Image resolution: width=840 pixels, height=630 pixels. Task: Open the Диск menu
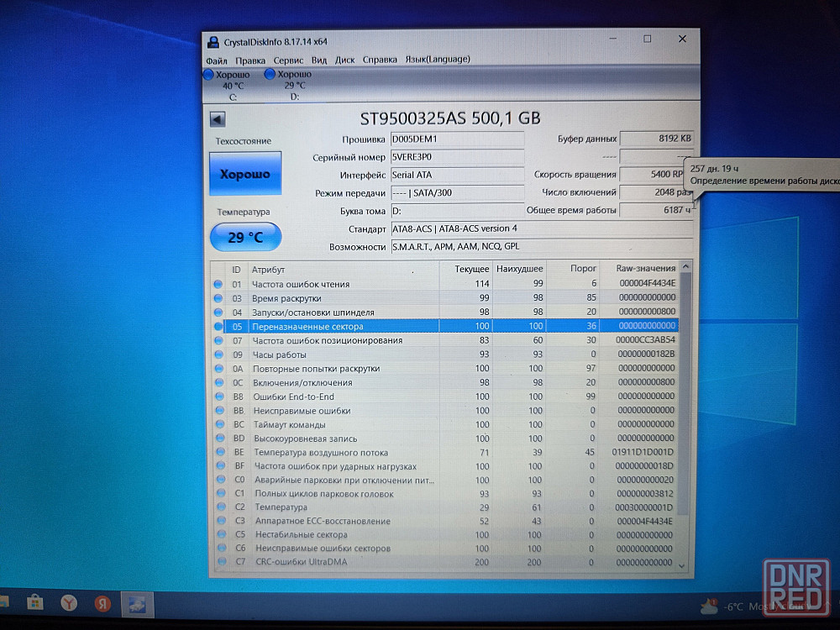(x=345, y=60)
